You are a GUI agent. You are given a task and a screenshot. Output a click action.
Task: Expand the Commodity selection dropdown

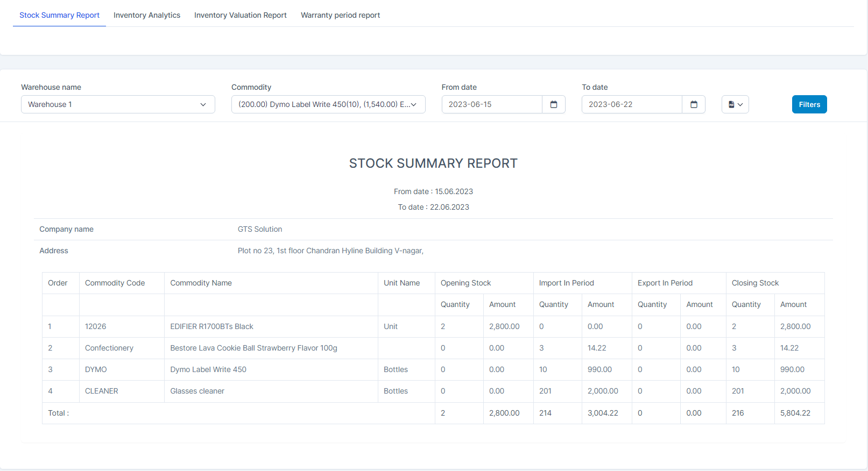point(328,104)
